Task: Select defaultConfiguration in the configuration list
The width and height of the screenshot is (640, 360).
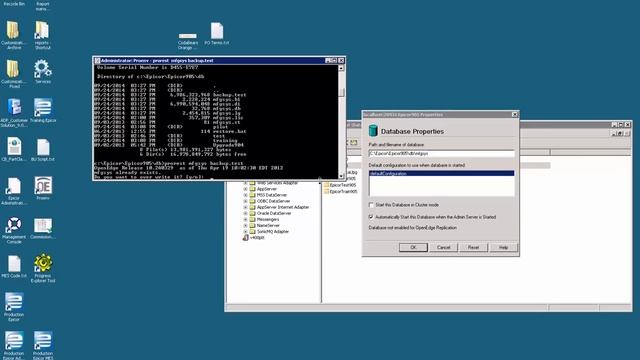Action: 441,173
